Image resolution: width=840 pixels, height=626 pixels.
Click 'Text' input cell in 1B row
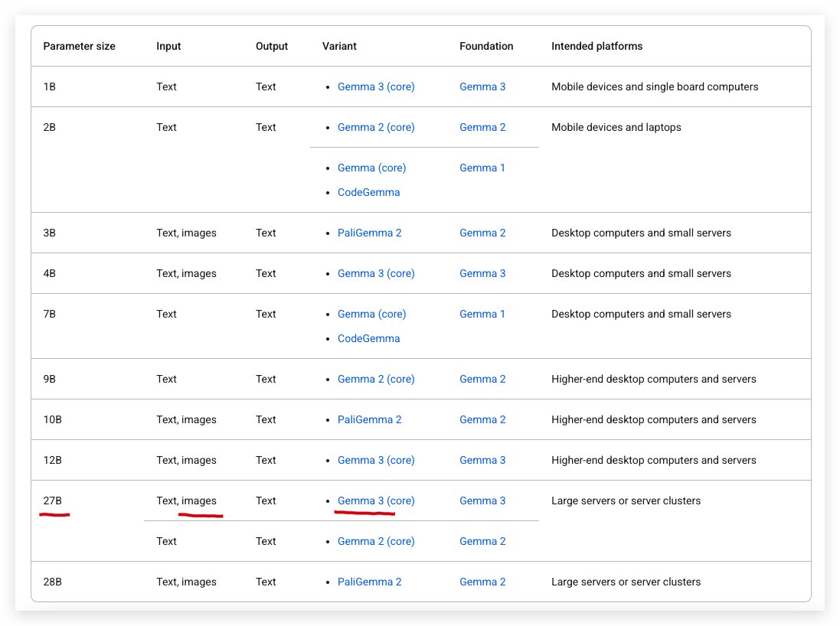click(167, 86)
